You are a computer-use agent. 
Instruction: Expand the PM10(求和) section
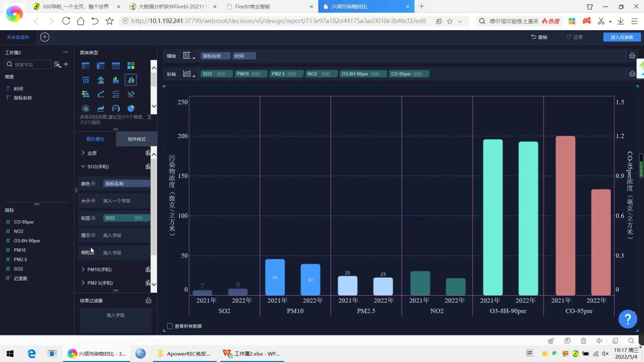[x=83, y=269]
